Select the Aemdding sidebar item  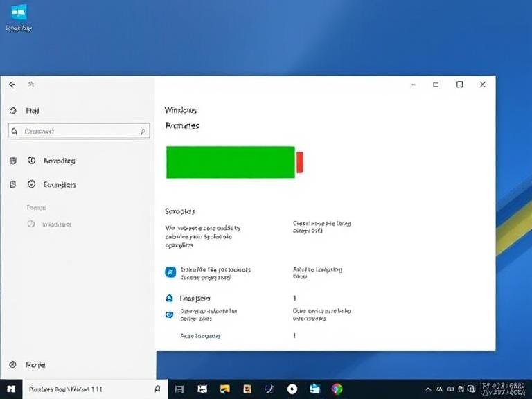tap(59, 161)
